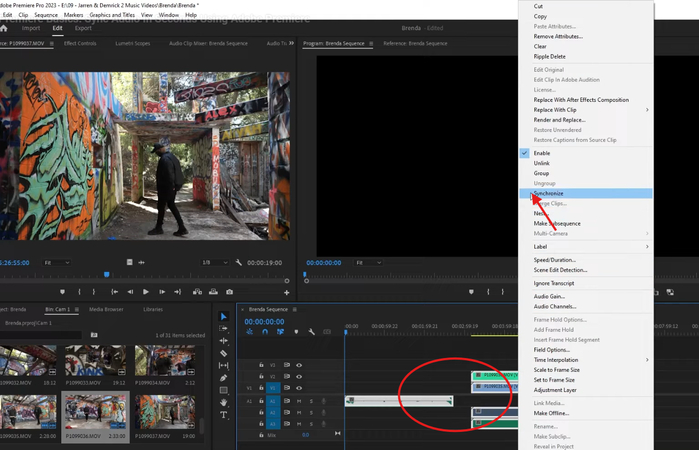The height and width of the screenshot is (450, 699).
Task: Show more Source panel tabs chevron
Action: click(291, 43)
